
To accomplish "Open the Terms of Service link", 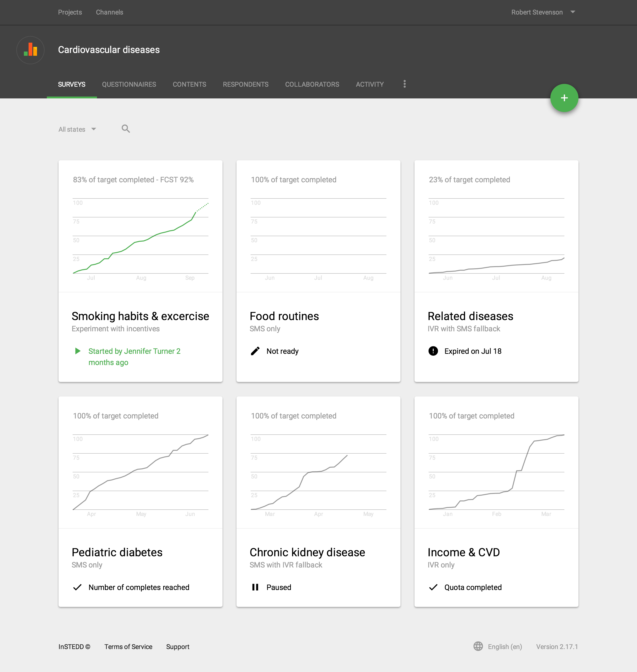I will [128, 646].
